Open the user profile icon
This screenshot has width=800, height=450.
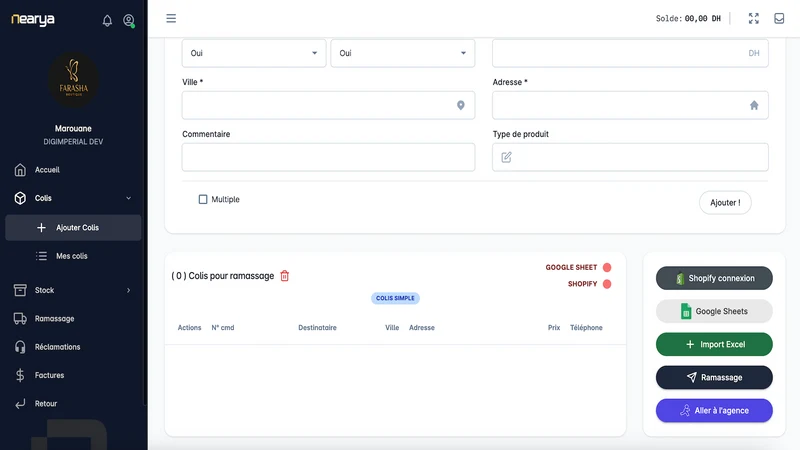tap(129, 20)
